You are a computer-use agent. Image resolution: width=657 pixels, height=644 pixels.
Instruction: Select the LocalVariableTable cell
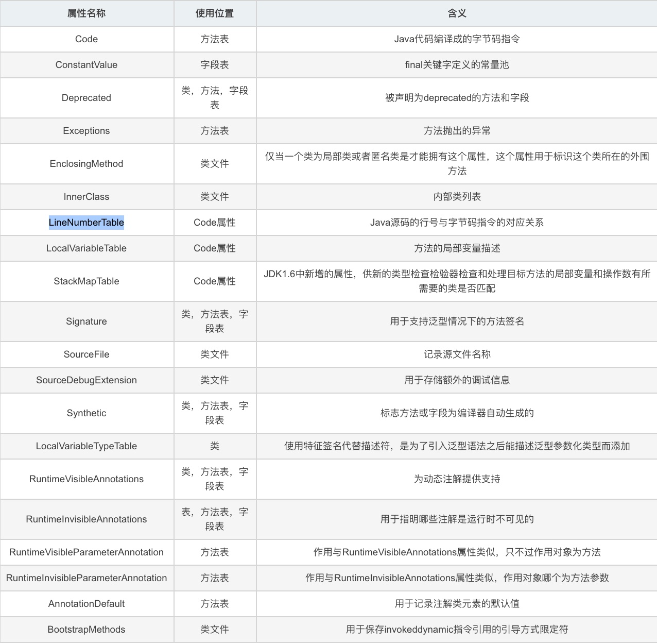87,248
